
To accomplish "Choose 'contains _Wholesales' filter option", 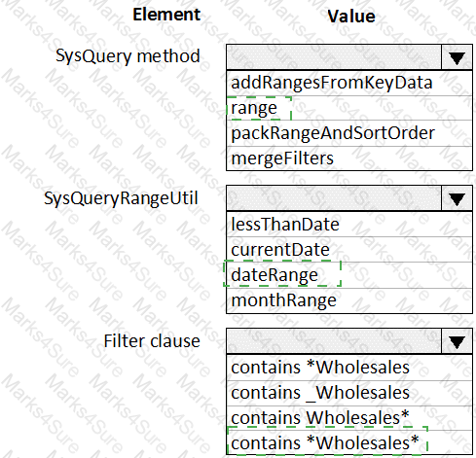I will (349, 393).
